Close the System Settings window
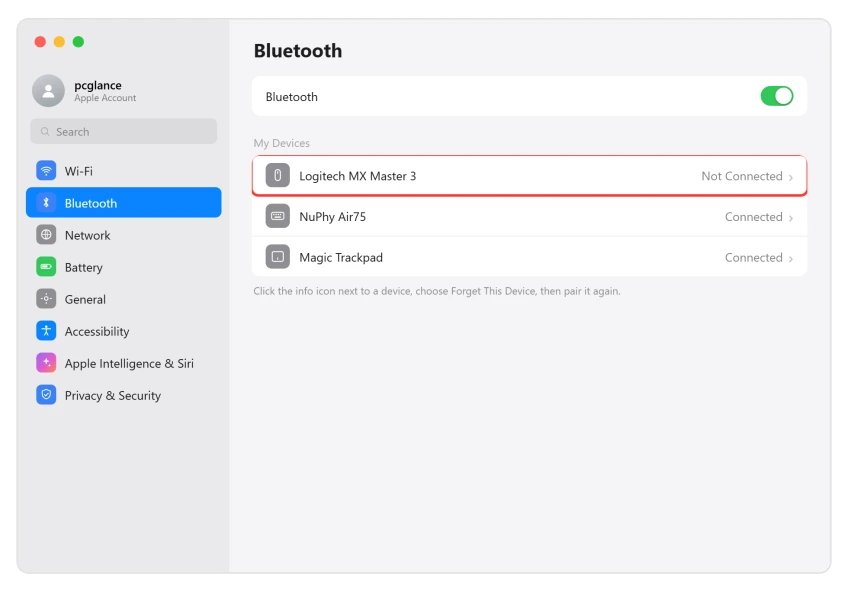Screen dimensions: 849x591 (x=40, y=42)
